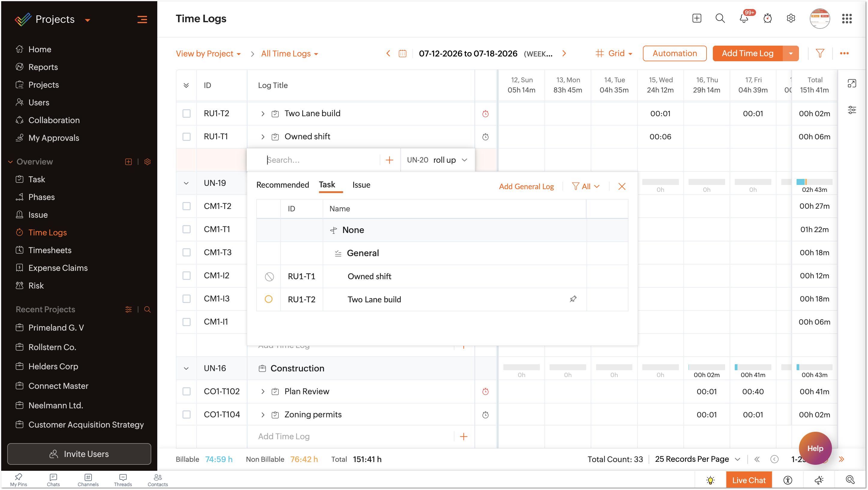This screenshot has height=490, width=868.
Task: Select the CM1-I2 row checkbox
Action: click(186, 276)
